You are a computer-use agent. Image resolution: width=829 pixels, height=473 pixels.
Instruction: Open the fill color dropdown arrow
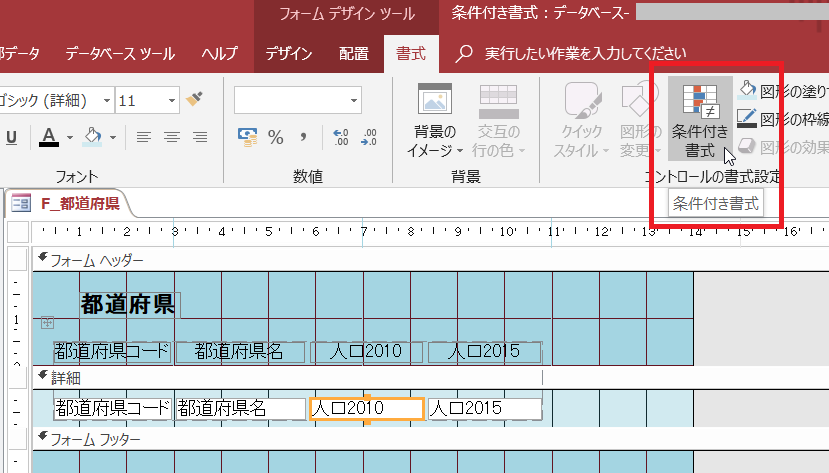pyautogui.click(x=113, y=137)
